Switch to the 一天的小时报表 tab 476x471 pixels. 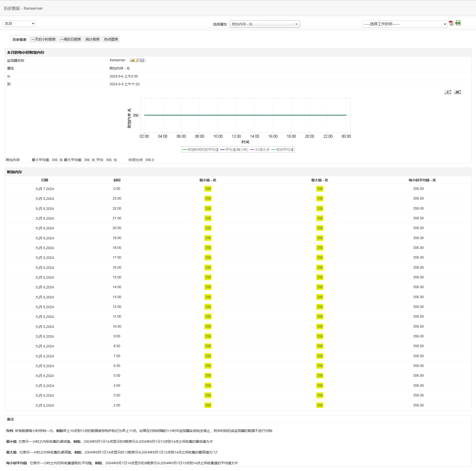point(44,39)
